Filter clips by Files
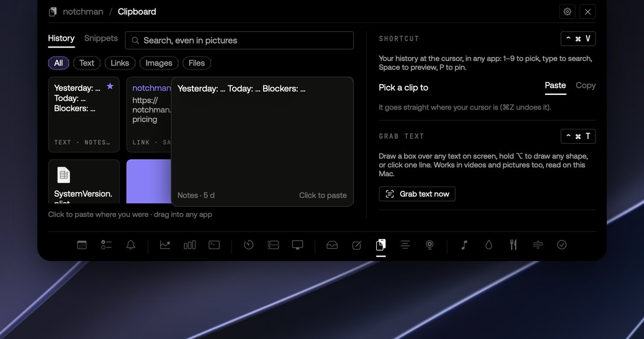This screenshot has width=644, height=339. click(x=197, y=63)
